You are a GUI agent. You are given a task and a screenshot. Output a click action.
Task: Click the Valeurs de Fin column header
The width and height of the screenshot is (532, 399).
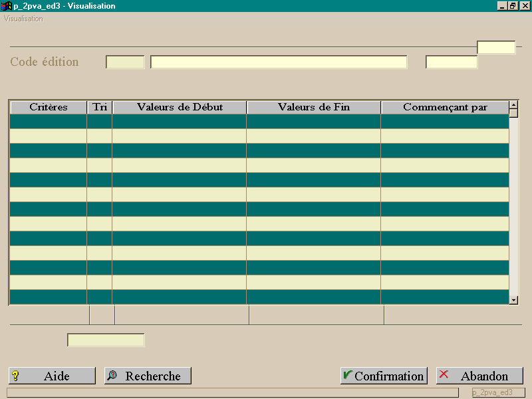click(313, 107)
